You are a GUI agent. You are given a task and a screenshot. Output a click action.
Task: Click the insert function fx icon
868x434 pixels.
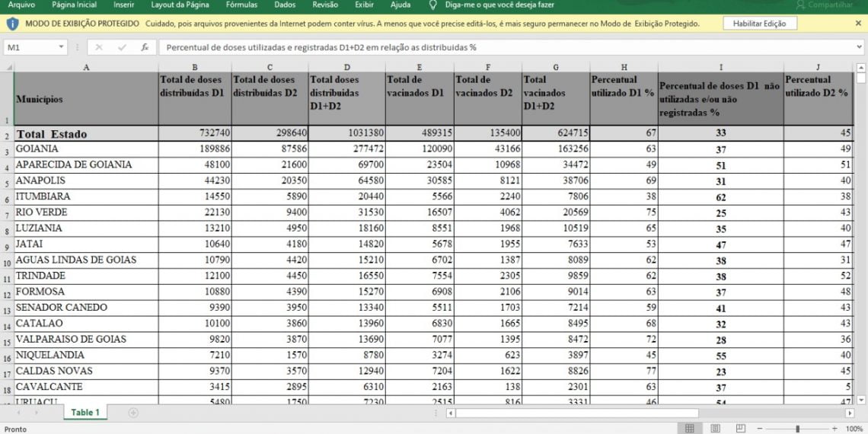click(x=145, y=48)
